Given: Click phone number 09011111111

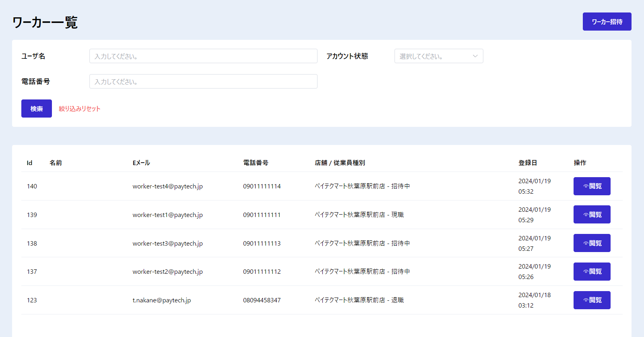Looking at the screenshot, I should tap(262, 215).
